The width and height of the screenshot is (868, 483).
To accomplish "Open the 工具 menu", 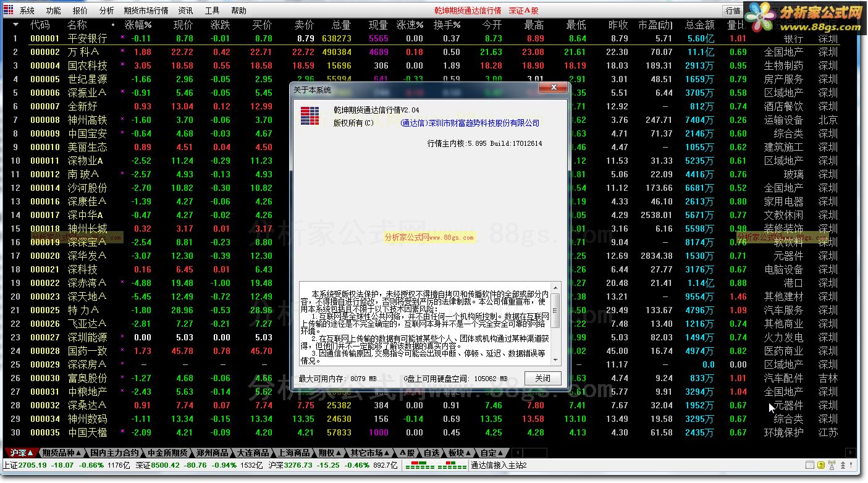I will pos(212,10).
